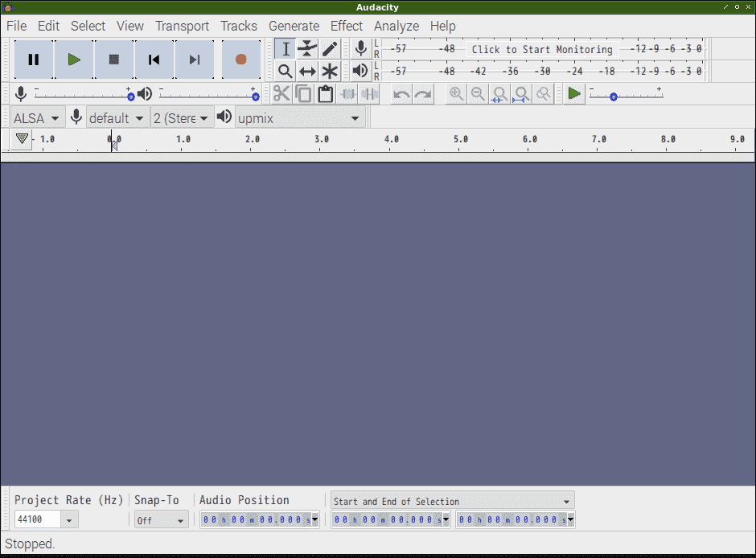The width and height of the screenshot is (756, 558).
Task: Start playback with the green Play button
Action: pos(74,59)
